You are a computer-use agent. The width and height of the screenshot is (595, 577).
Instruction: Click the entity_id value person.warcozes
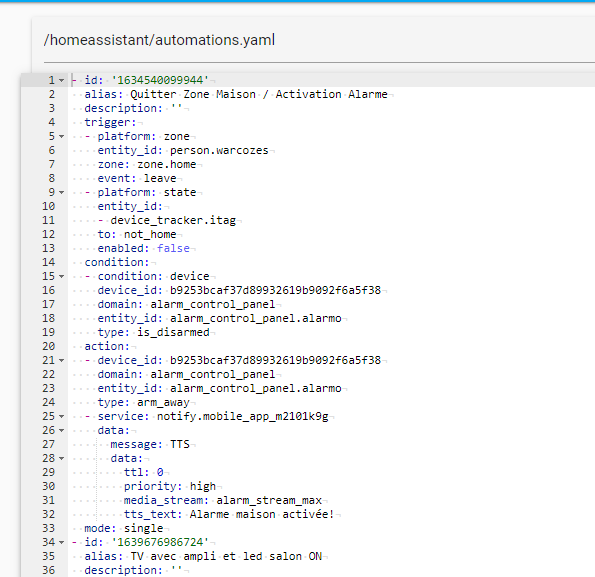point(219,151)
